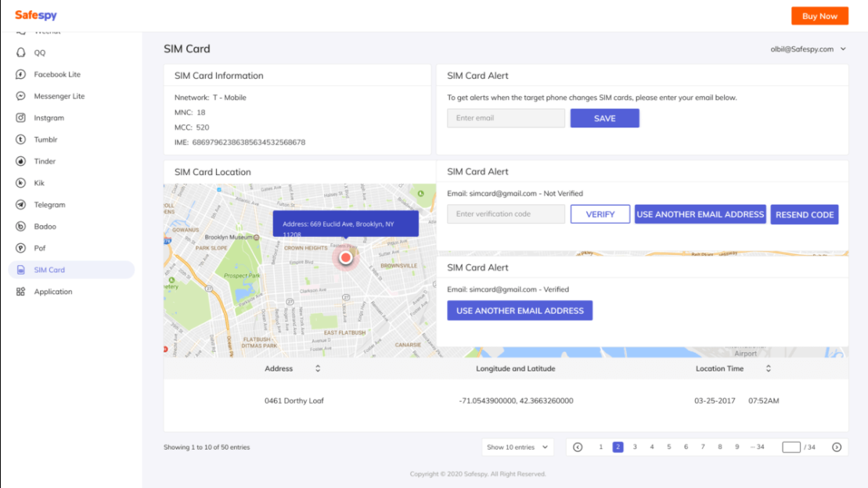Click the Longitude and Latitude column header
The height and width of the screenshot is (488, 868).
pos(515,368)
